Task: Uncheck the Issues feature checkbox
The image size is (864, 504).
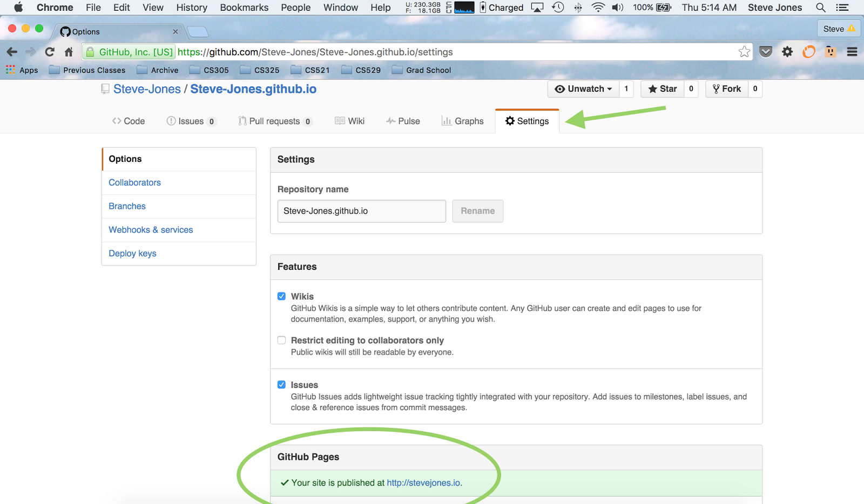Action: coord(281,385)
